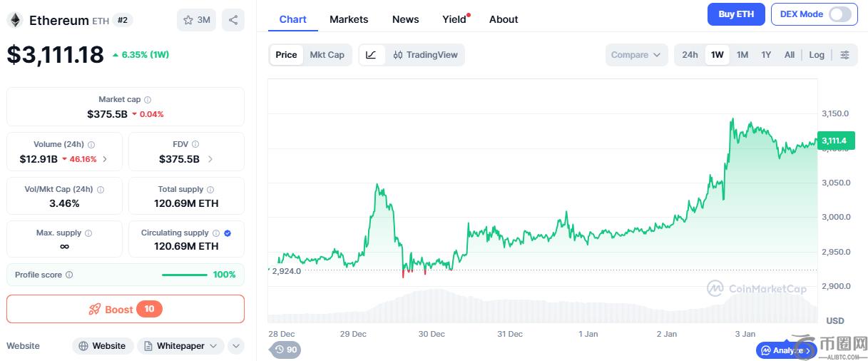Open the chart settings sliders icon
868x361 pixels.
[x=844, y=55]
